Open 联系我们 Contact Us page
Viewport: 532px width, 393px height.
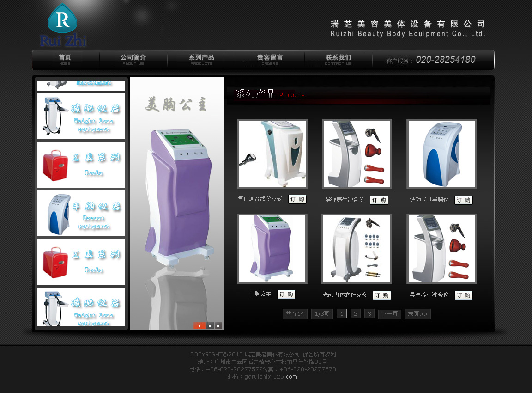click(x=338, y=60)
